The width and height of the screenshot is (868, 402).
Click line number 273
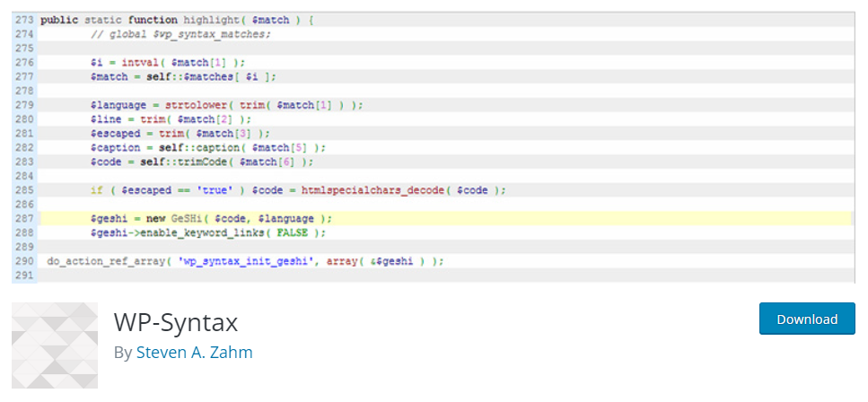tap(24, 20)
